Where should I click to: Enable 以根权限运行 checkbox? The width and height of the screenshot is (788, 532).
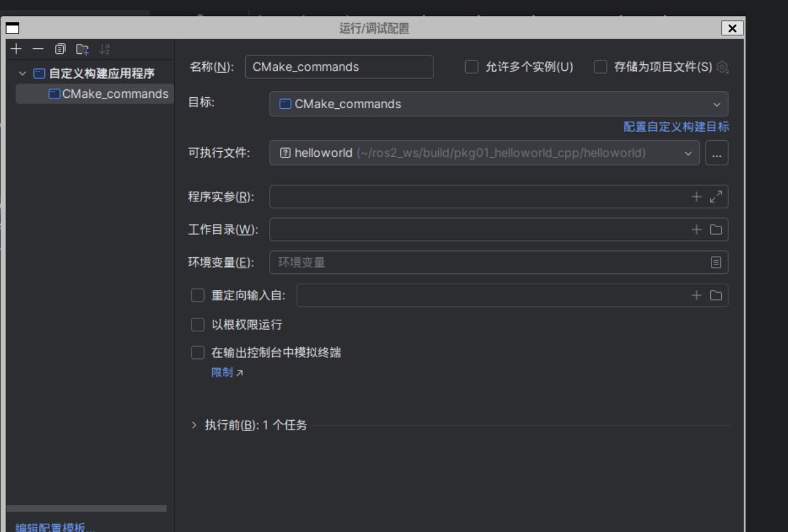197,325
